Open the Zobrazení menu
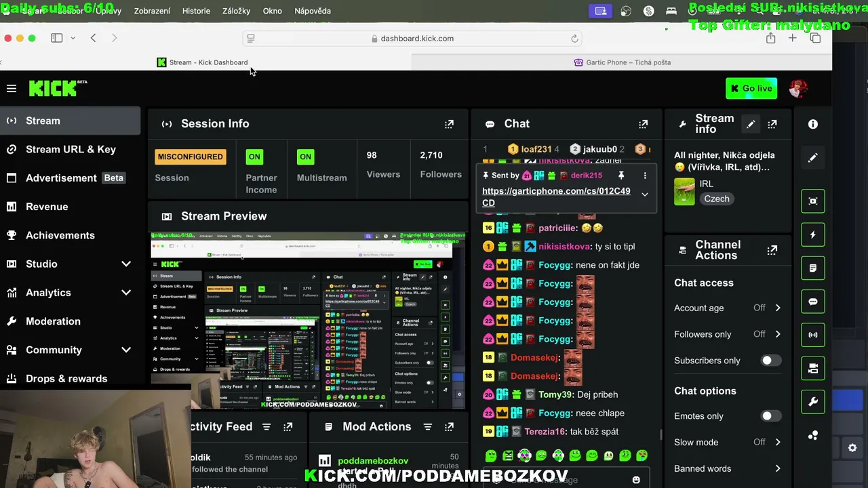This screenshot has width=868, height=488. pos(152,11)
